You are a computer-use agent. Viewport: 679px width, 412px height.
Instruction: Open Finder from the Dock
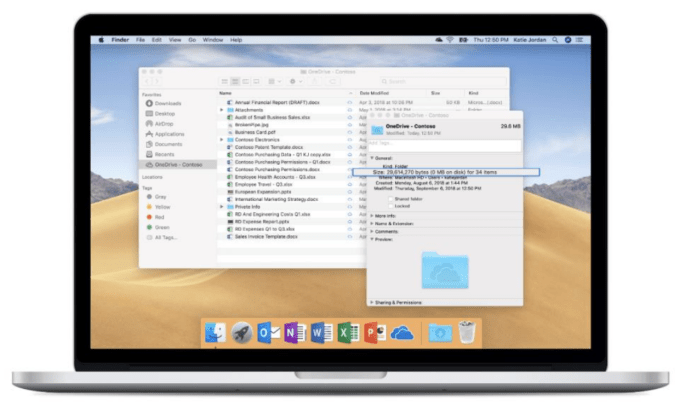(x=215, y=333)
